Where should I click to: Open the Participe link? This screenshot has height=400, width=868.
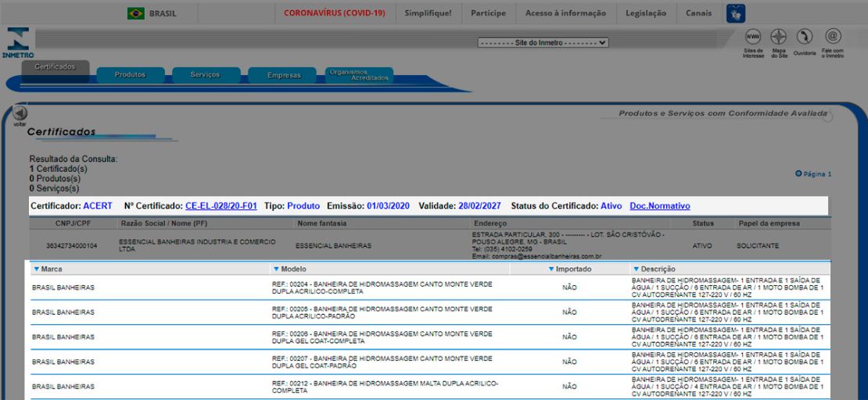[x=488, y=13]
